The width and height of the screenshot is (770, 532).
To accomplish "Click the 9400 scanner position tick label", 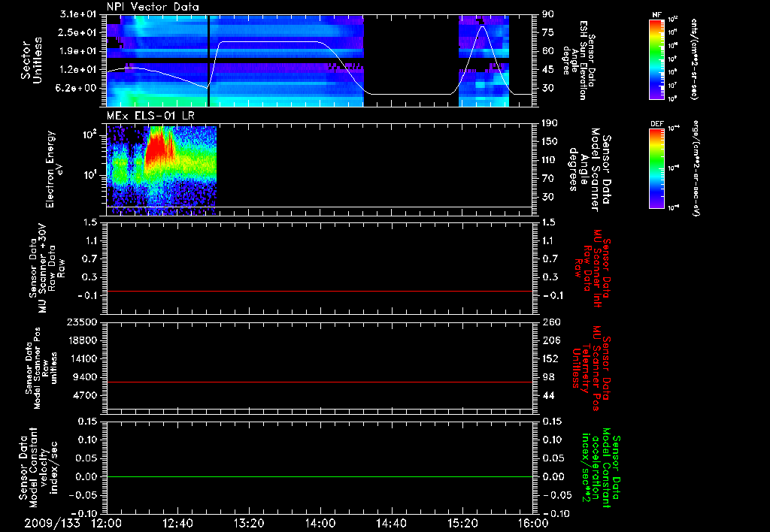I will (84, 377).
